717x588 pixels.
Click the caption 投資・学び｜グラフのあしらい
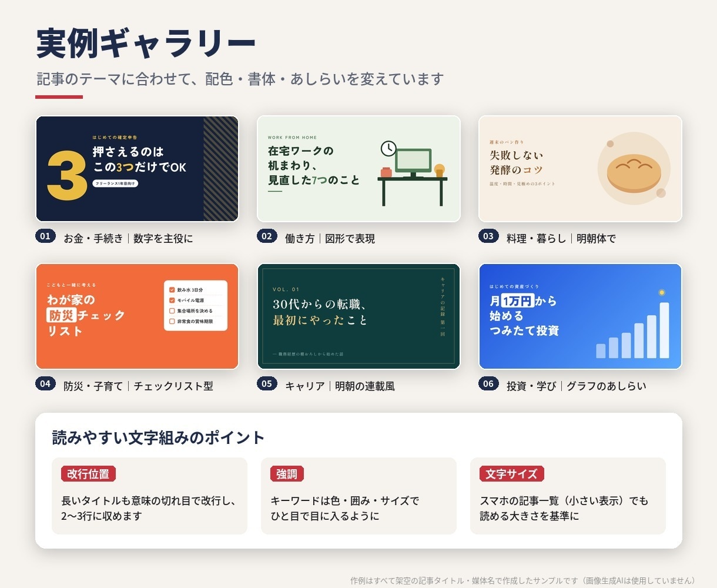pos(576,386)
